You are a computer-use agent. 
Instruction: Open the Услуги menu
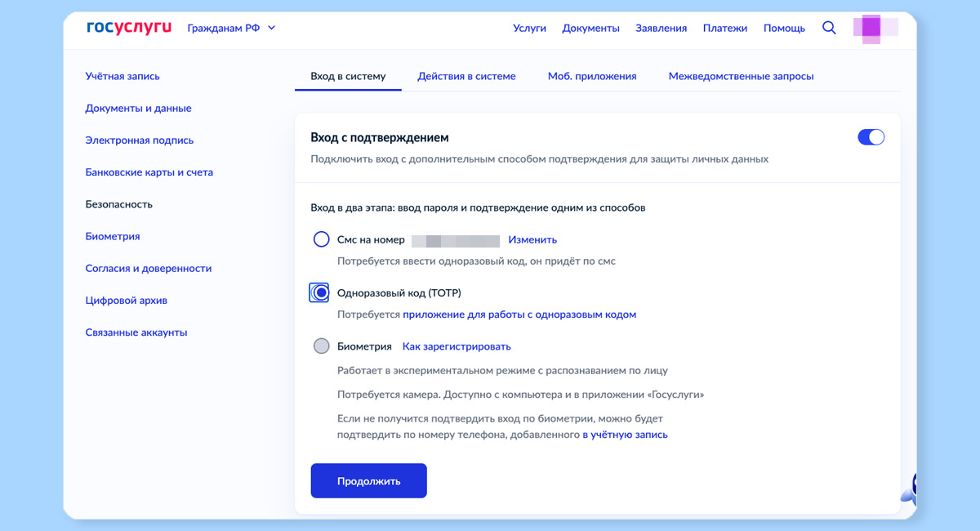click(x=529, y=28)
